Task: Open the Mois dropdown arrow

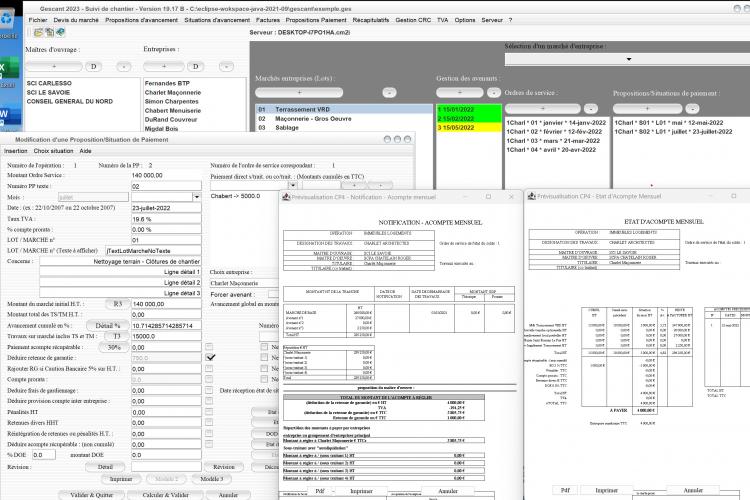Action: pyautogui.click(x=197, y=197)
